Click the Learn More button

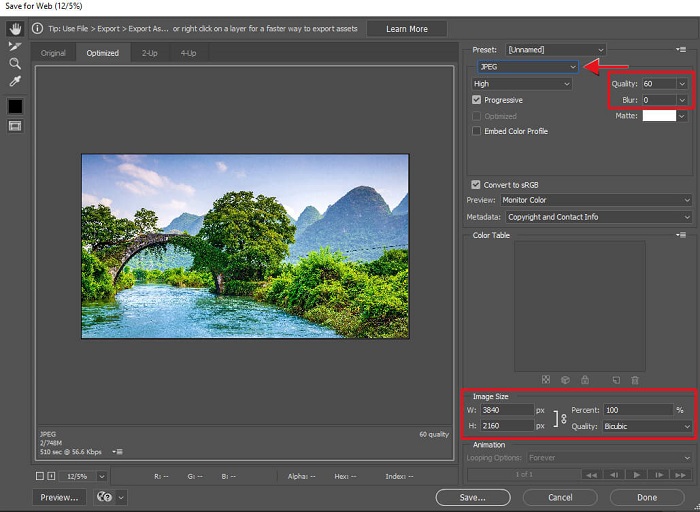pos(407,29)
